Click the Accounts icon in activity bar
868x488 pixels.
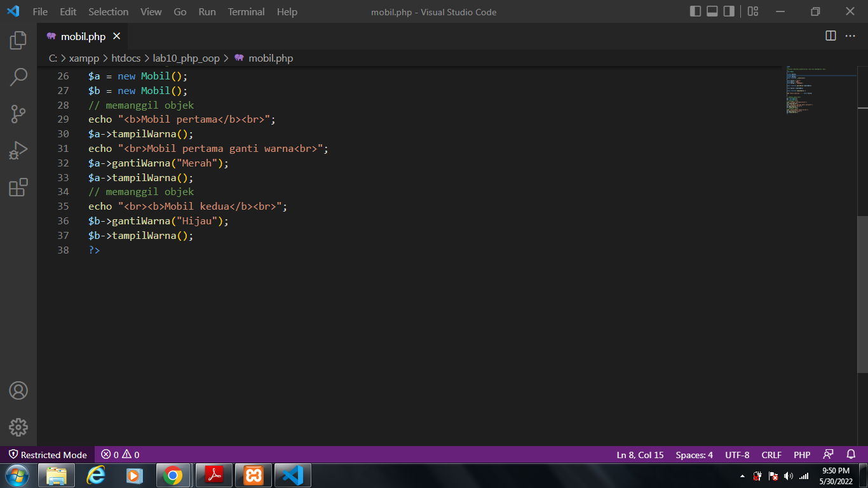(17, 390)
